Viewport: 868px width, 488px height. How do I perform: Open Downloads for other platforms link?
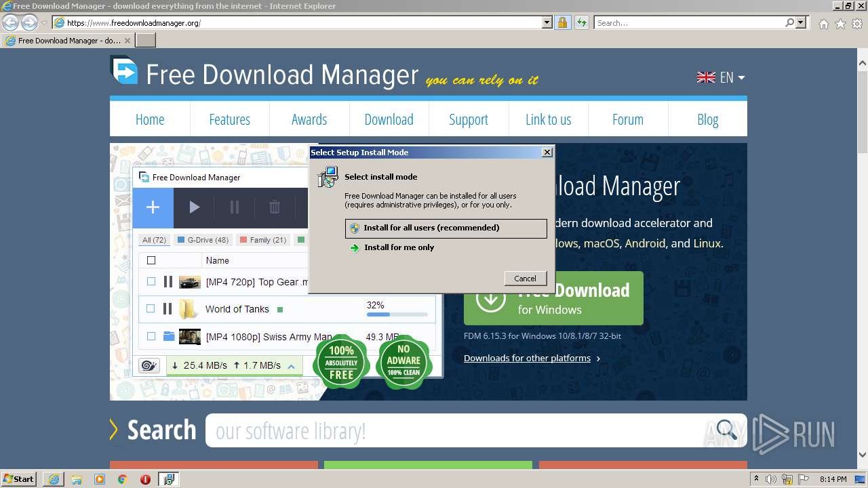(x=527, y=359)
